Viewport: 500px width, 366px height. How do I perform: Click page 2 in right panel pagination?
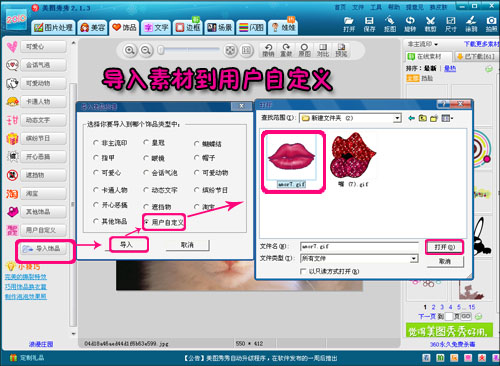[x=433, y=307]
